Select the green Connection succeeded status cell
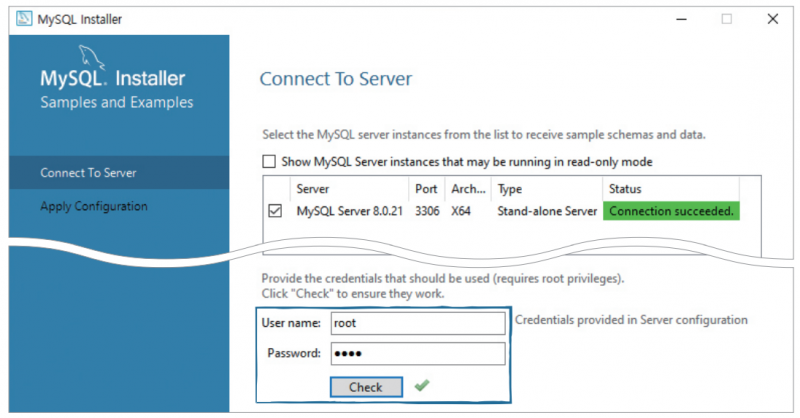Image resolution: width=800 pixels, height=418 pixels. tap(671, 212)
